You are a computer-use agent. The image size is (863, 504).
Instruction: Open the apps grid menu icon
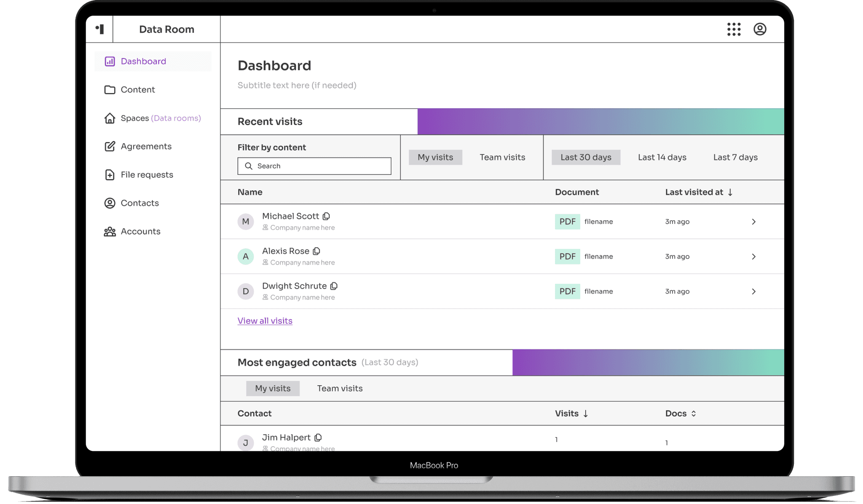[734, 29]
